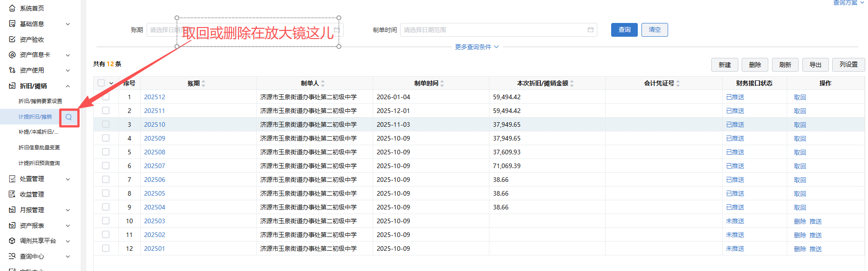Click 取回 link in row 202512
The height and width of the screenshot is (271, 868).
(800, 97)
